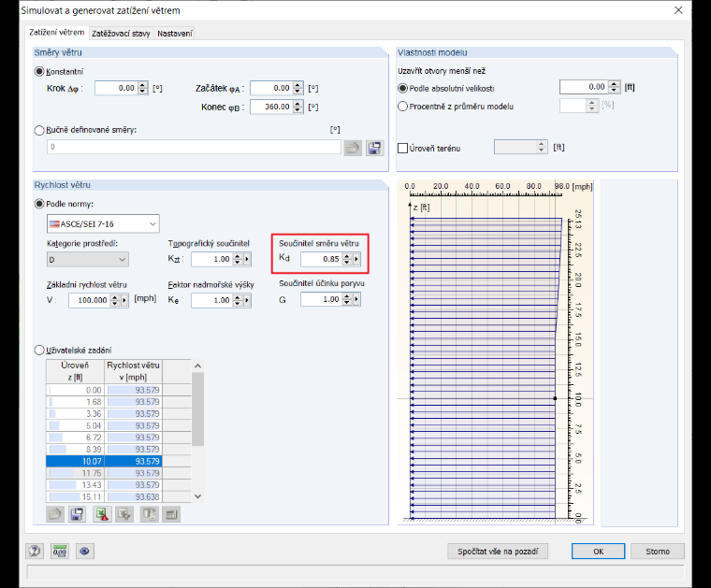Click the Spočítat vše na pozadí button

click(x=498, y=552)
